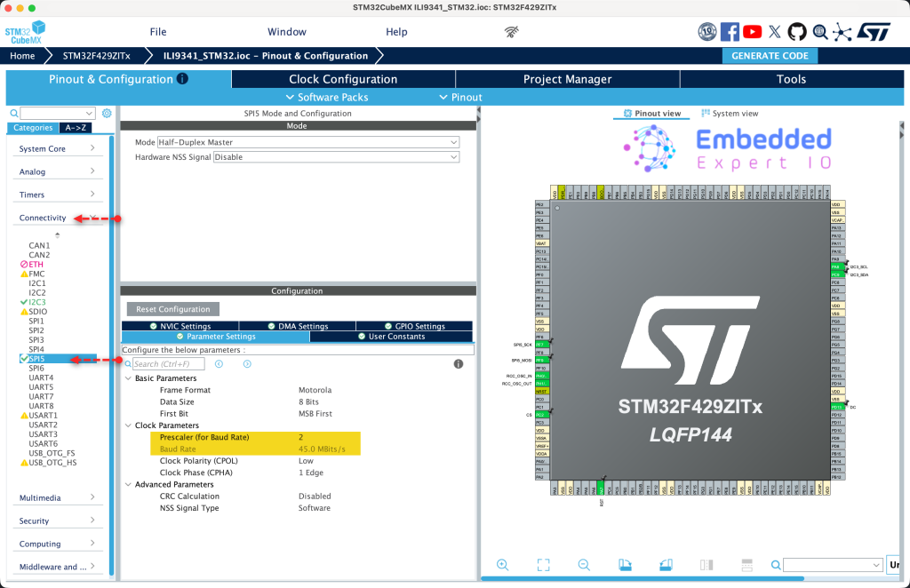Click the parameter info icon
910x588 pixels.
pyautogui.click(x=459, y=364)
